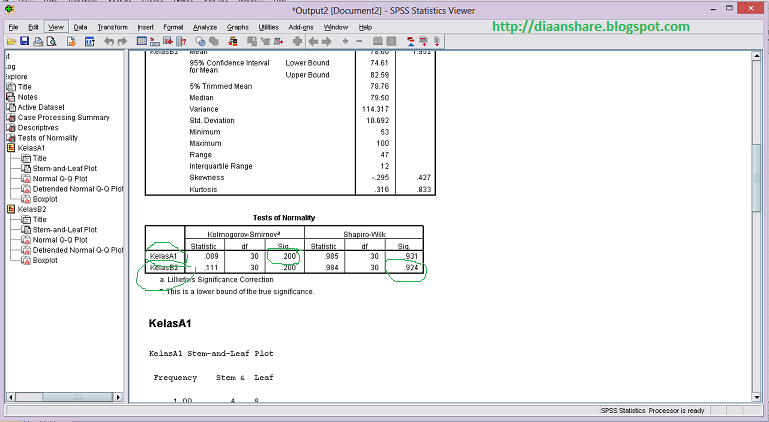Click the Go to Case icon
Viewport: 769px width, 422px height.
tap(155, 41)
